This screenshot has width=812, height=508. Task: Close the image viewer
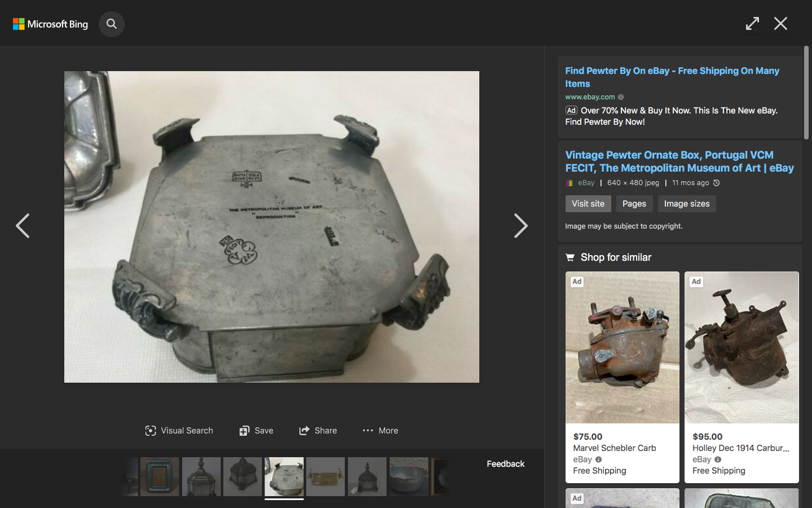pyautogui.click(x=780, y=24)
